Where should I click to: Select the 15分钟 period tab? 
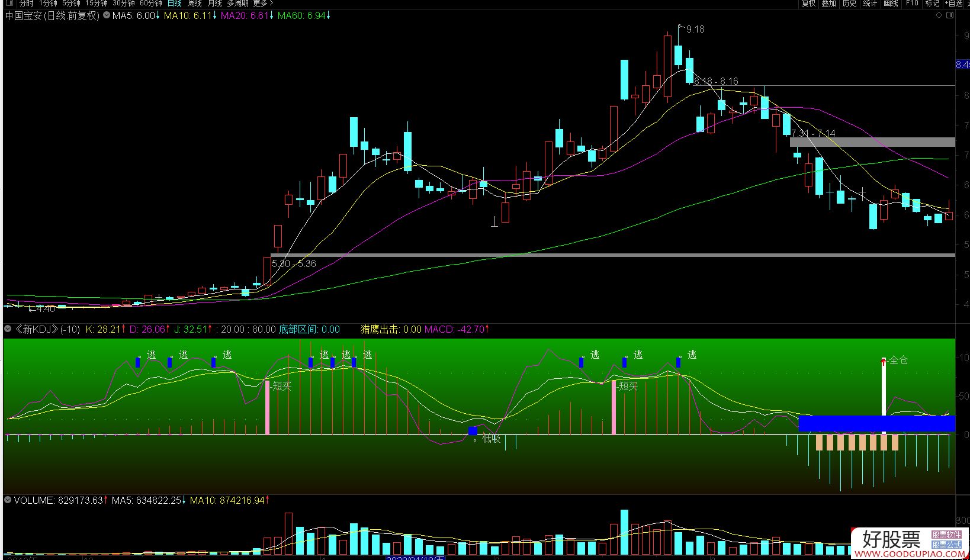click(96, 3)
